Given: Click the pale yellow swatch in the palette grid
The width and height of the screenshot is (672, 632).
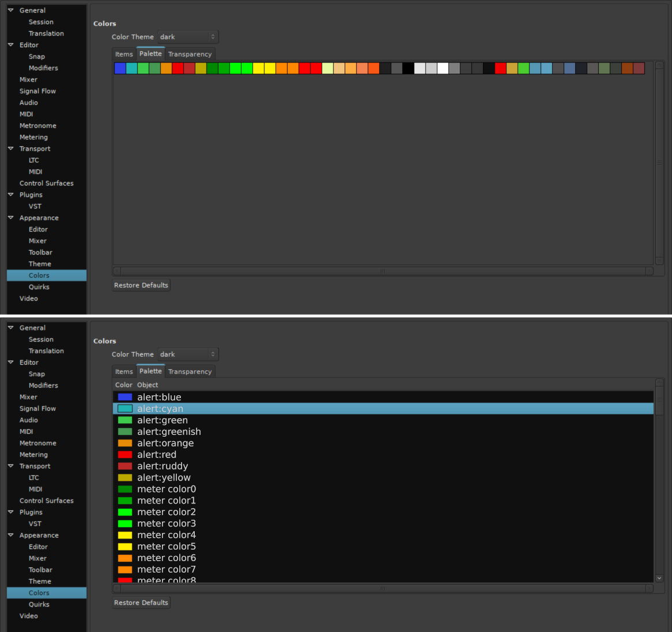Looking at the screenshot, I should 327,69.
